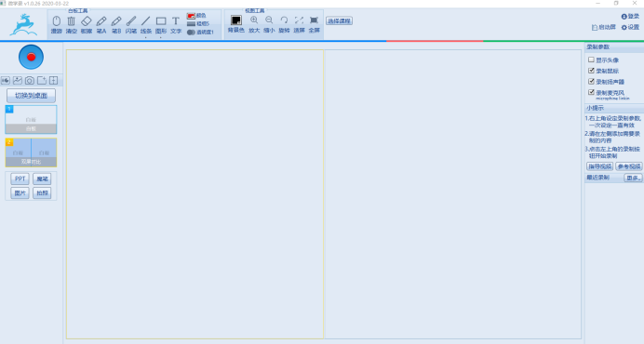This screenshot has height=344, width=644.
Task: Select the mouse roaming tool
Action: pyautogui.click(x=56, y=24)
